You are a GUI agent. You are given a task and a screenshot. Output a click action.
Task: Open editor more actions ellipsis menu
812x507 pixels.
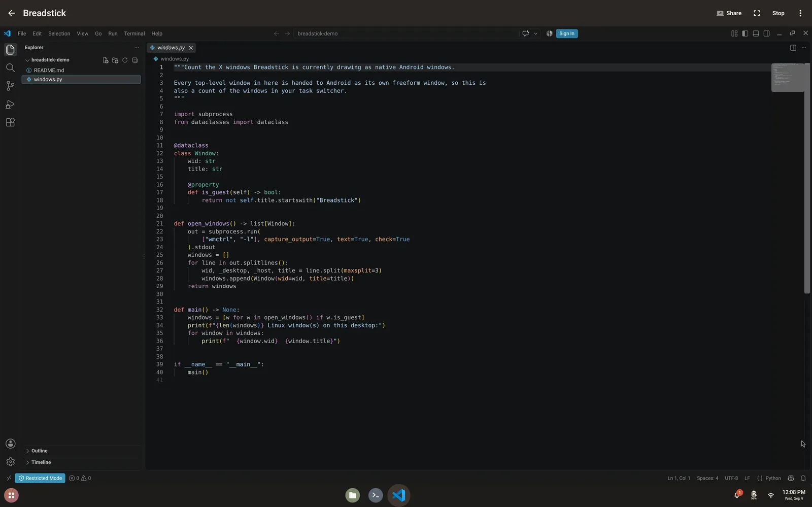[x=804, y=48]
